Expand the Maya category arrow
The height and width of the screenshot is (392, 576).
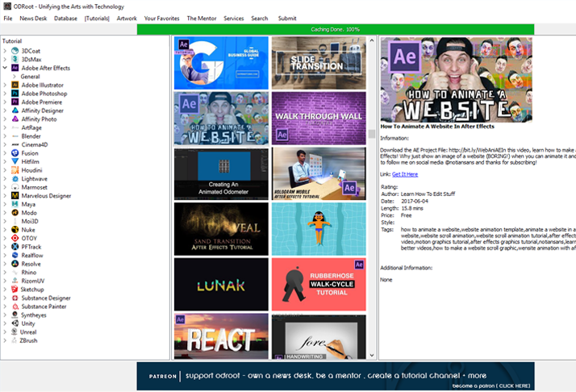click(5, 204)
